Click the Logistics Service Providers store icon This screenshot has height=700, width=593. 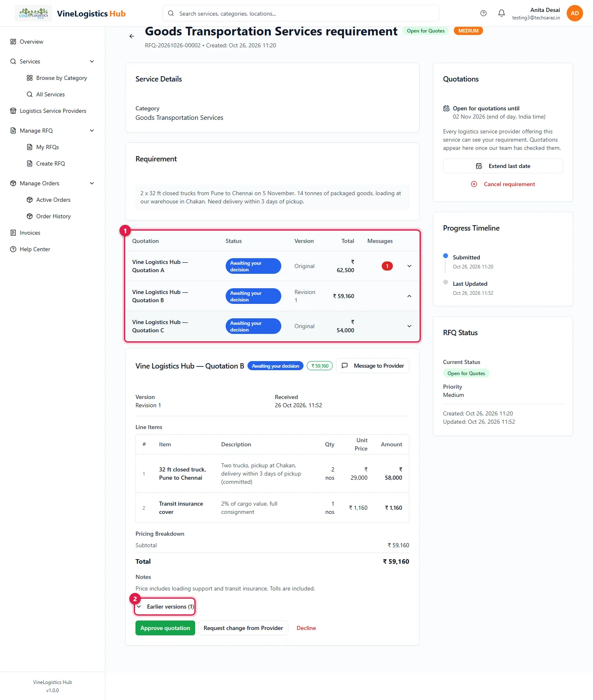[13, 111]
